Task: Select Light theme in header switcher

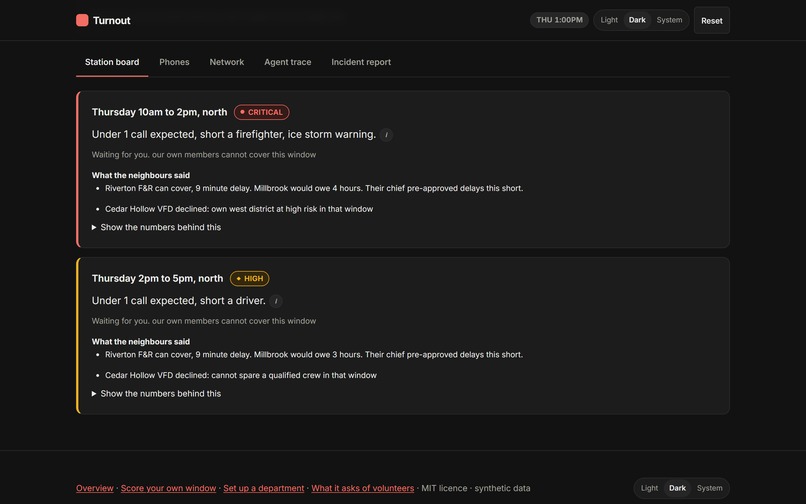Action: [609, 20]
